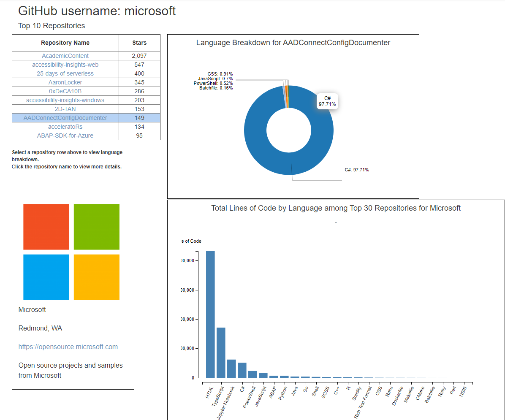Viewport: 505px width, 420px height.
Task: Click the C# 97.71% tooltip on the pie chart
Action: point(327,101)
